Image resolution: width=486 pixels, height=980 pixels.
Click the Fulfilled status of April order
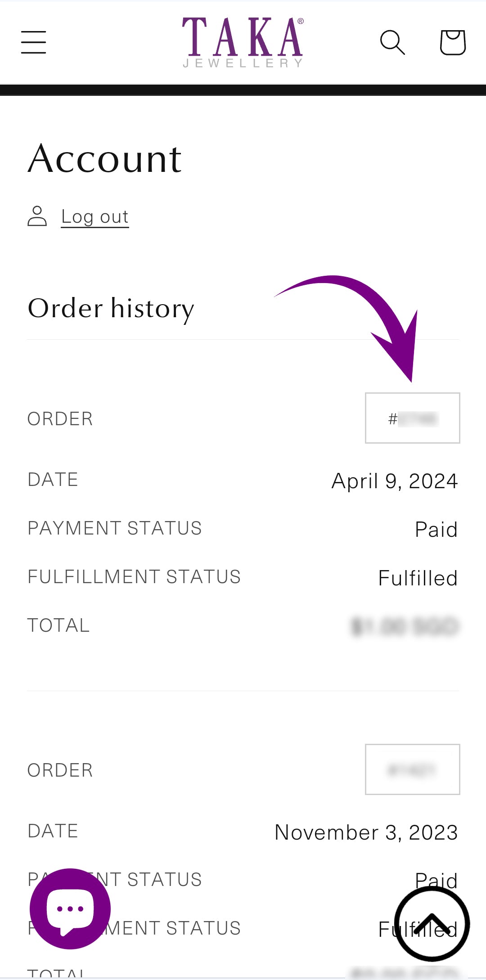tap(418, 578)
